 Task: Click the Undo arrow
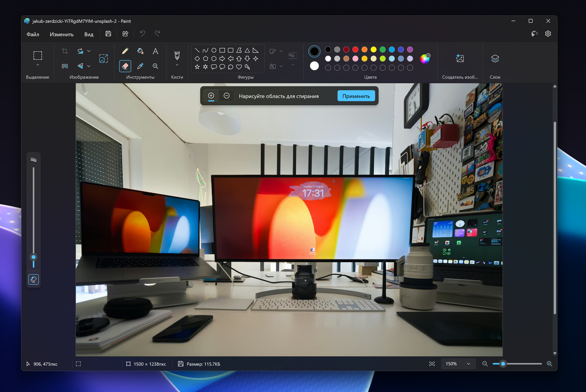pyautogui.click(x=143, y=34)
